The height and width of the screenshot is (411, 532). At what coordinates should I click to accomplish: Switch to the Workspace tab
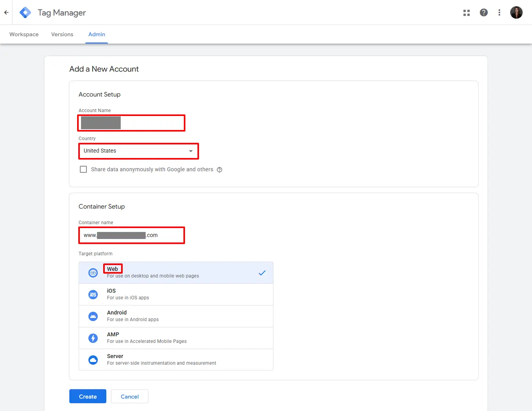point(24,34)
